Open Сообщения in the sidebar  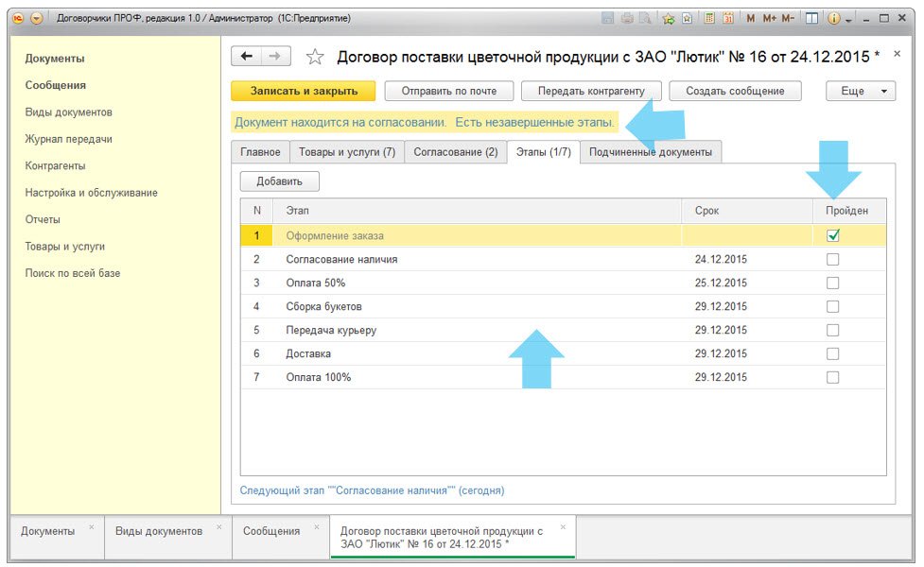click(x=56, y=85)
